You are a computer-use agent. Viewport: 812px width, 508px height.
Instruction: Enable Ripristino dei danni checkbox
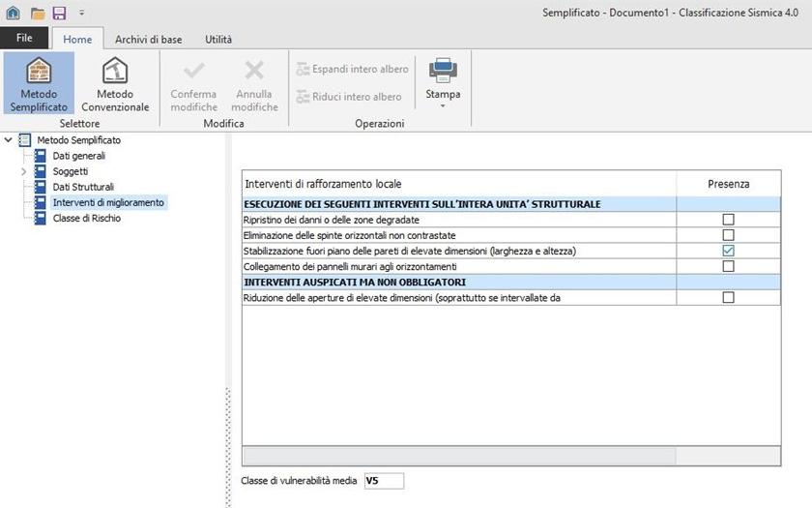point(728,220)
